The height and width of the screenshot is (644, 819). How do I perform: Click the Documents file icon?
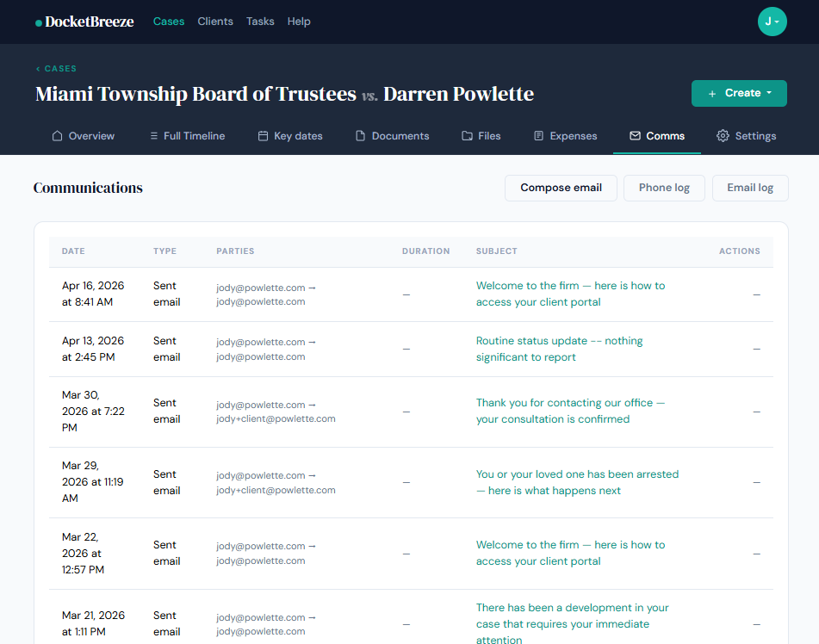point(361,136)
